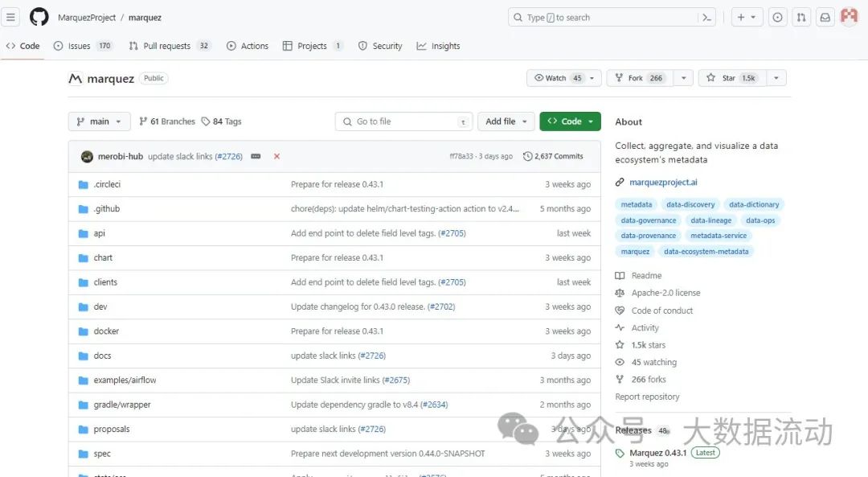View the 45 watching link

pyautogui.click(x=653, y=362)
